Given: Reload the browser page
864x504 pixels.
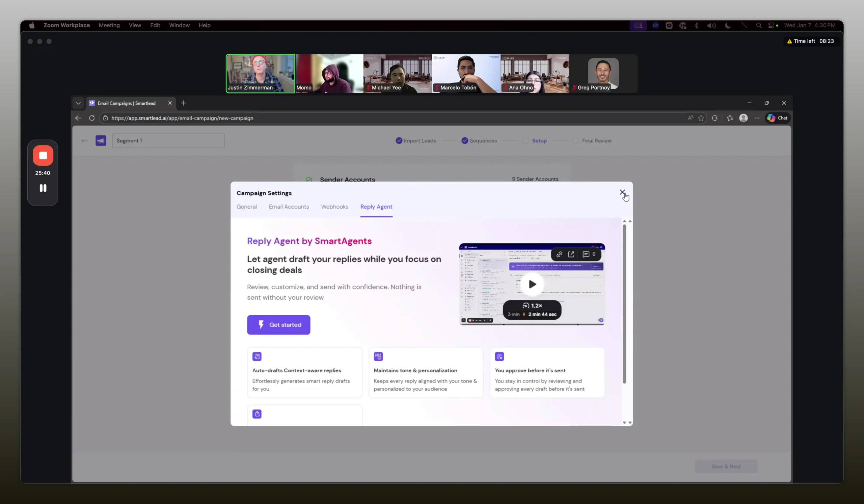Looking at the screenshot, I should pyautogui.click(x=92, y=118).
